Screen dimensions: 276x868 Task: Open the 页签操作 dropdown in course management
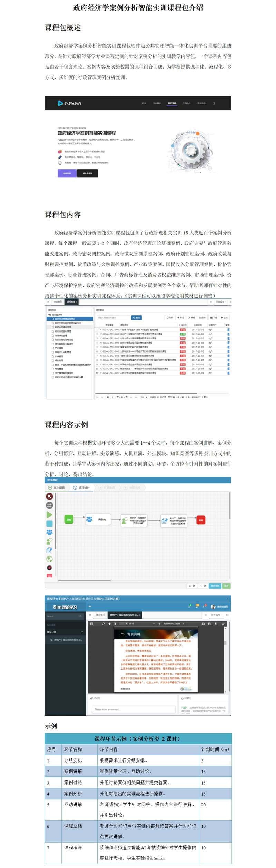220,302
